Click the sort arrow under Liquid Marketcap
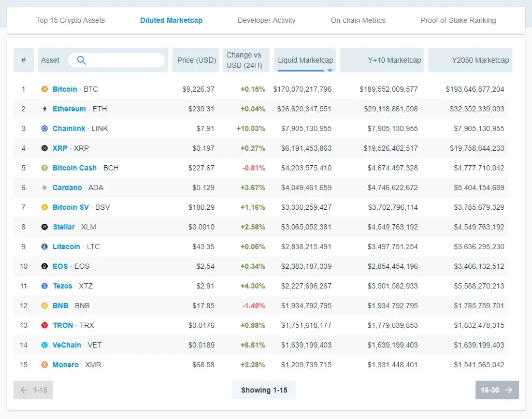The height and width of the screenshot is (419, 532). pos(330,70)
